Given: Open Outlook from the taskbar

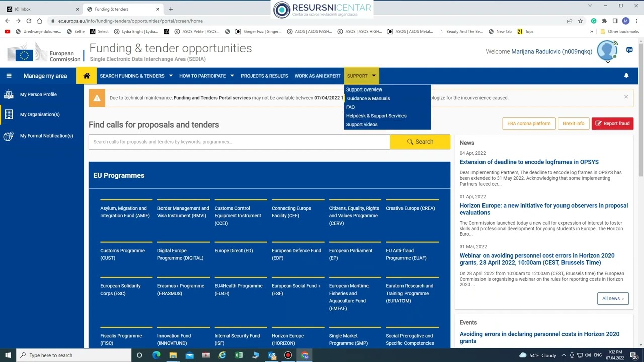Looking at the screenshot, I should click(x=272, y=355).
